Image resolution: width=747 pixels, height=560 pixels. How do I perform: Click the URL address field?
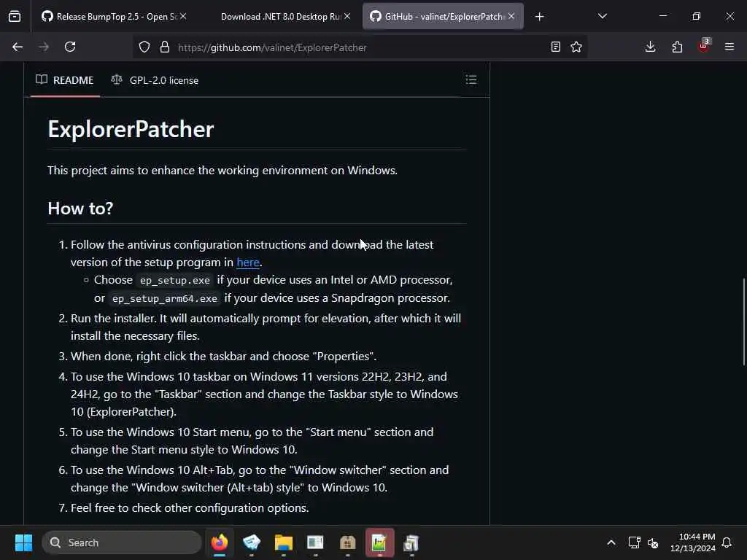tap(359, 47)
